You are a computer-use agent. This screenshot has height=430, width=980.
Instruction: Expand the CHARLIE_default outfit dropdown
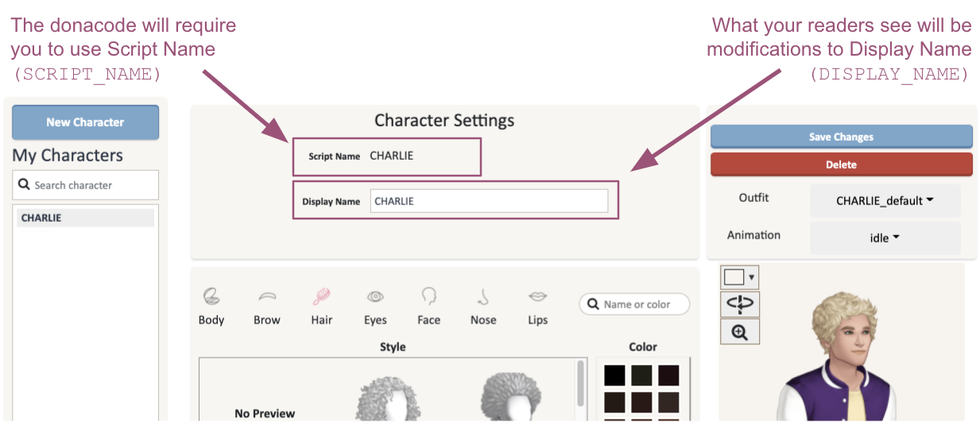coord(885,201)
